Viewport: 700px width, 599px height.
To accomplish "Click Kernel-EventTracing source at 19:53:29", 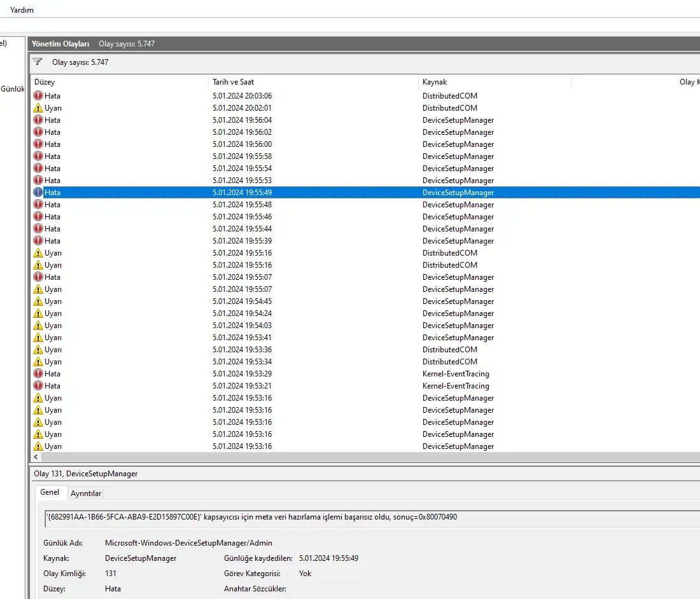I will click(456, 373).
